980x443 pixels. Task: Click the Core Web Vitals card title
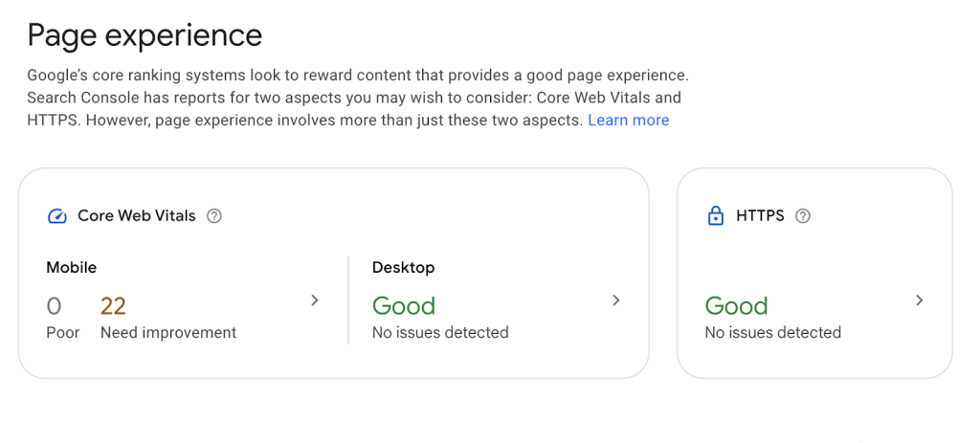pos(137,216)
